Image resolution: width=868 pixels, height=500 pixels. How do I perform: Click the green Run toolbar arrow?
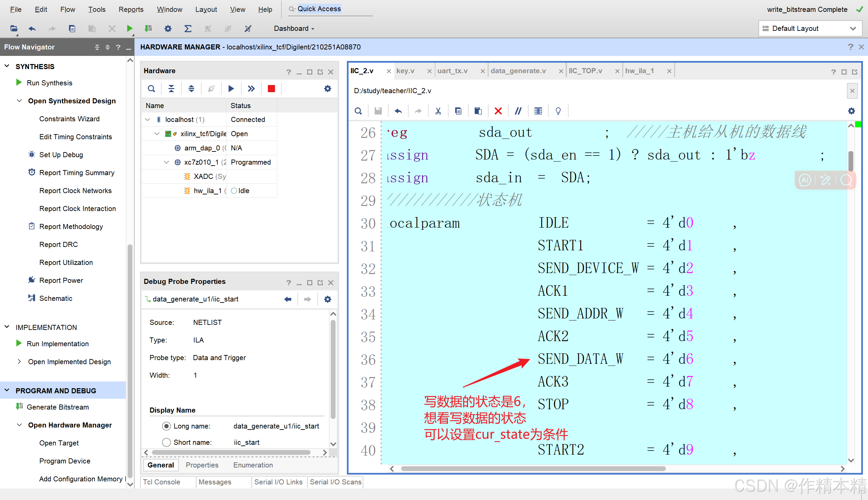130,28
